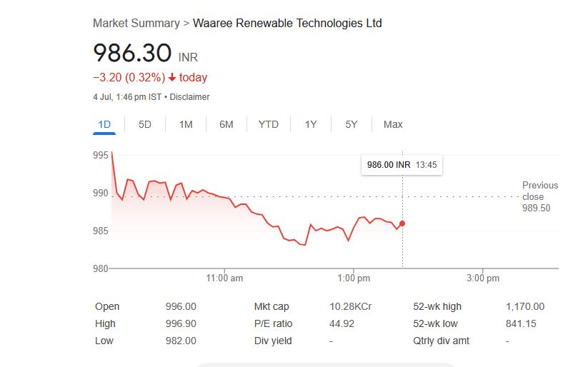Click the Previous close 989.50 label
The width and height of the screenshot is (588, 367).
point(539,196)
